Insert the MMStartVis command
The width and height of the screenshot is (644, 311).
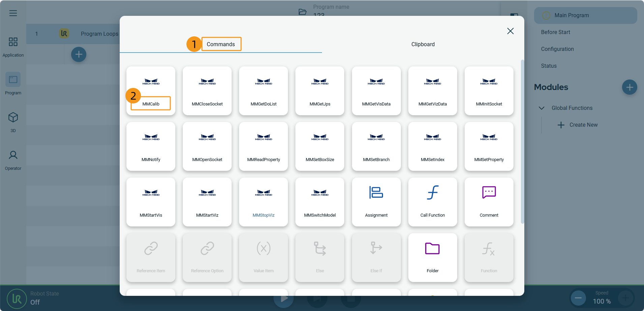click(151, 202)
